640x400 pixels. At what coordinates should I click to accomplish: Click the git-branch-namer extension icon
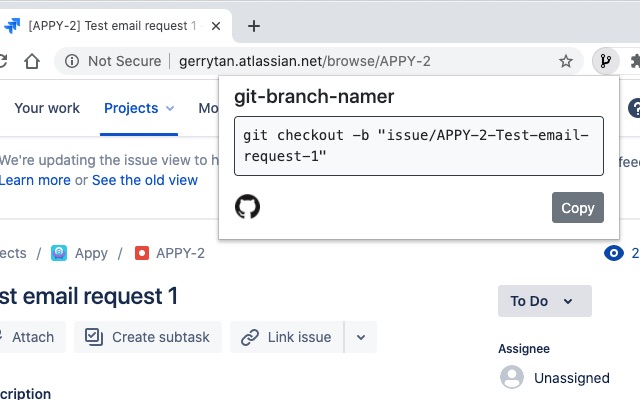606,61
